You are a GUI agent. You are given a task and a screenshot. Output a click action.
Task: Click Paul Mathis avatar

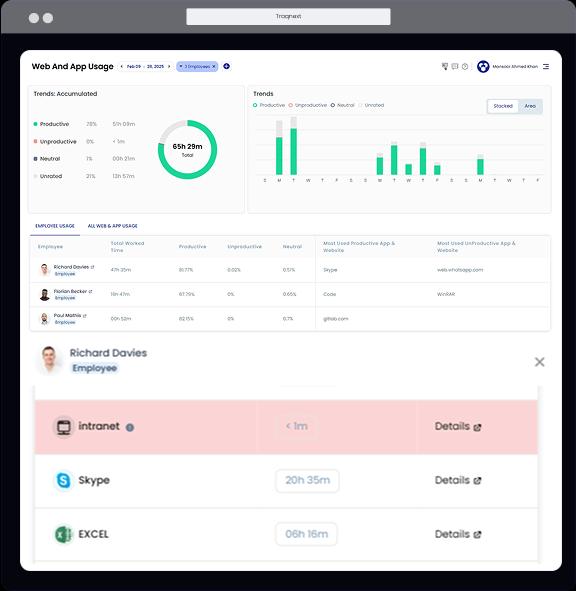44,318
